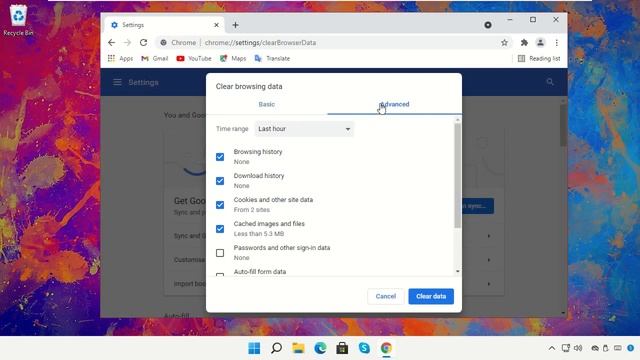Check Auto-fill form data checkbox
640x360 pixels.
[220, 275]
